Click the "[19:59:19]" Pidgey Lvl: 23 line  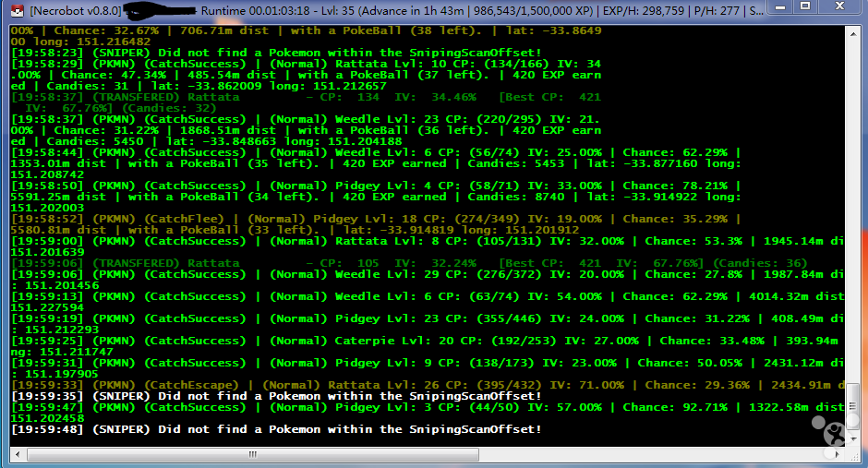point(428,318)
